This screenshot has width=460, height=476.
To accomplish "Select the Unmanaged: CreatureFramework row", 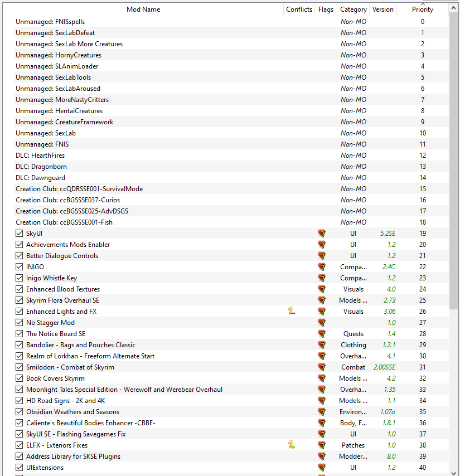I will (231, 122).
